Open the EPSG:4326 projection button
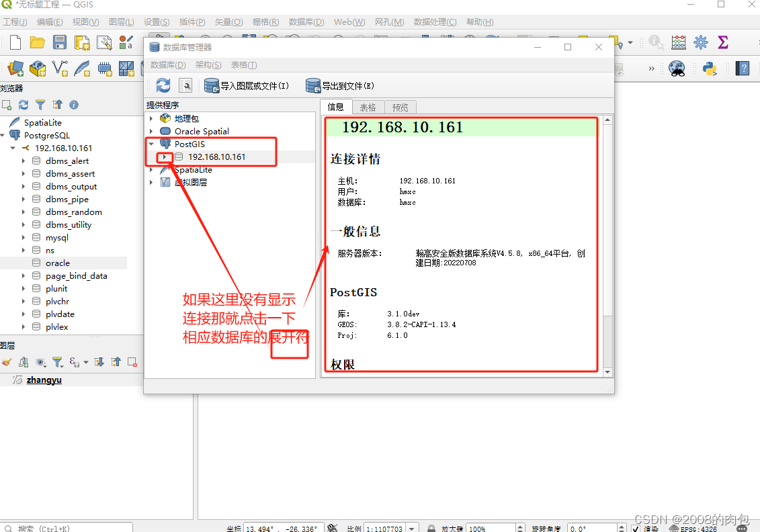 [x=693, y=529]
